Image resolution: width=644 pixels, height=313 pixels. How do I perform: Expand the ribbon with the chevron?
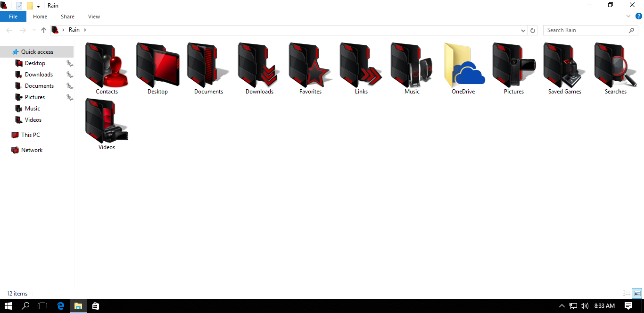(x=628, y=16)
